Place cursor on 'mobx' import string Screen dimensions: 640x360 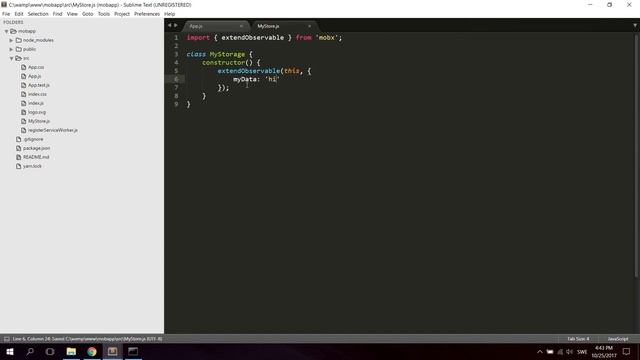327,38
